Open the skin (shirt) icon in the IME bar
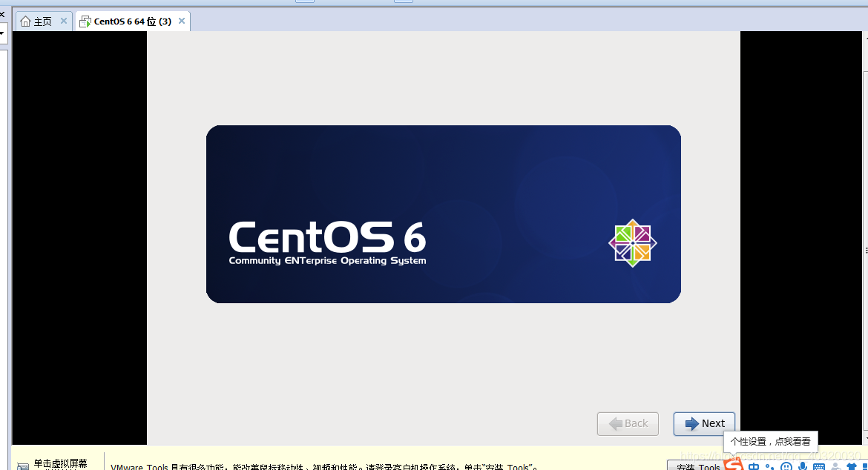Image resolution: width=868 pixels, height=470 pixels. pyautogui.click(x=852, y=466)
